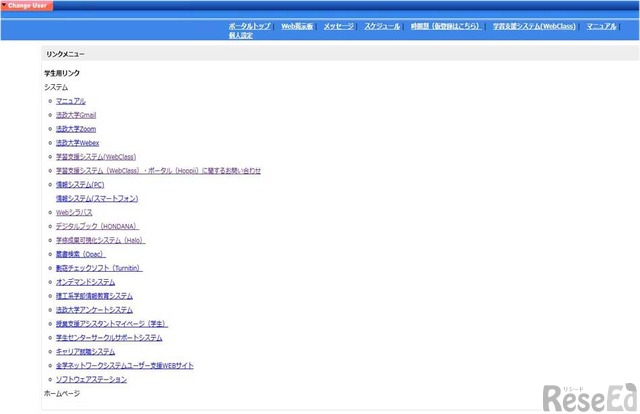
Task: Click the 法政大学Zoom link
Action: click(76, 129)
